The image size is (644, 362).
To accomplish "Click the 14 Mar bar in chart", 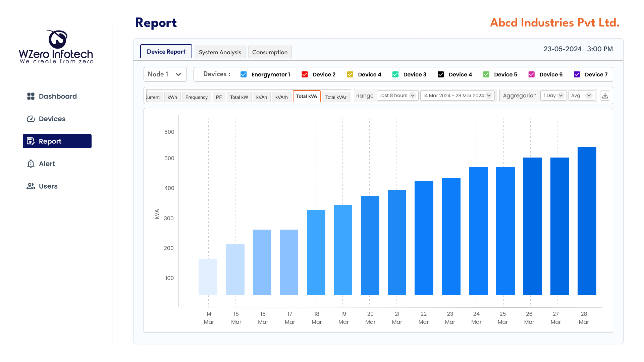I will point(208,277).
